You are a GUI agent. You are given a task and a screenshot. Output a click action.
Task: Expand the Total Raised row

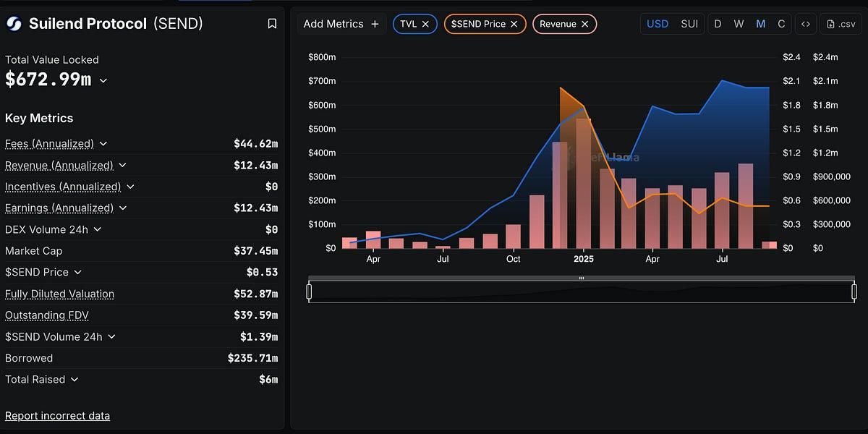(x=75, y=379)
